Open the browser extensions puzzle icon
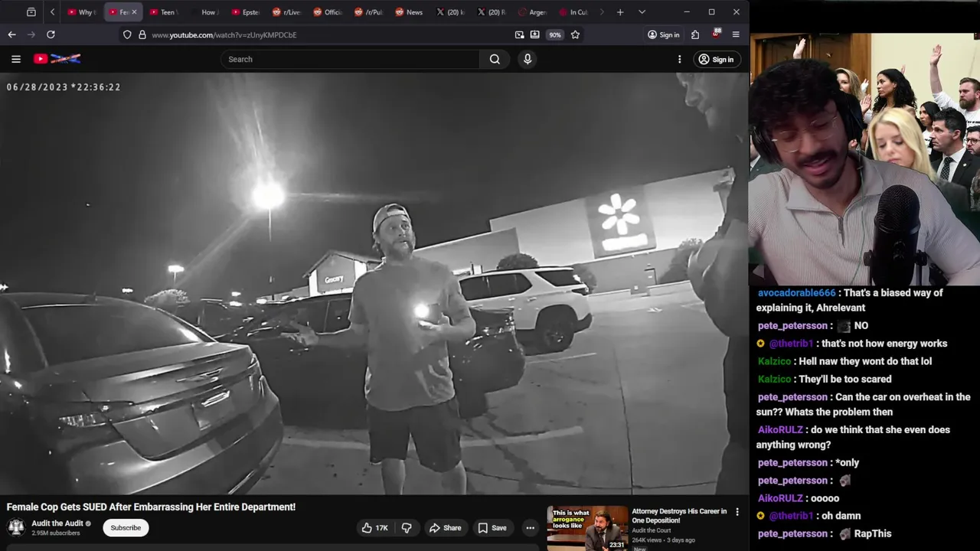 coord(695,34)
